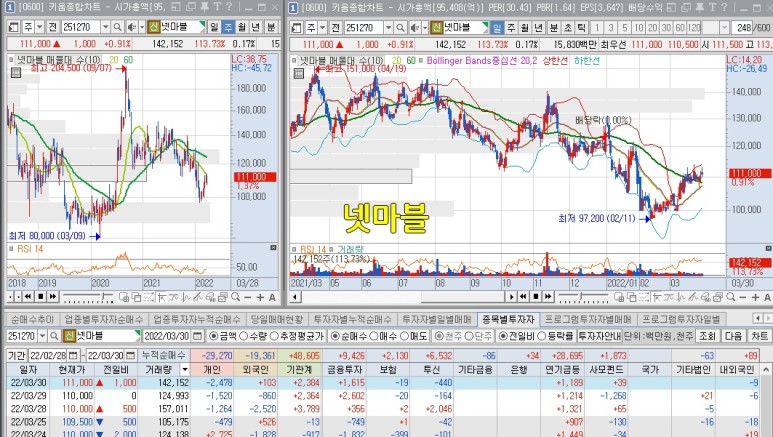Click 다음 next button

pos(733,336)
